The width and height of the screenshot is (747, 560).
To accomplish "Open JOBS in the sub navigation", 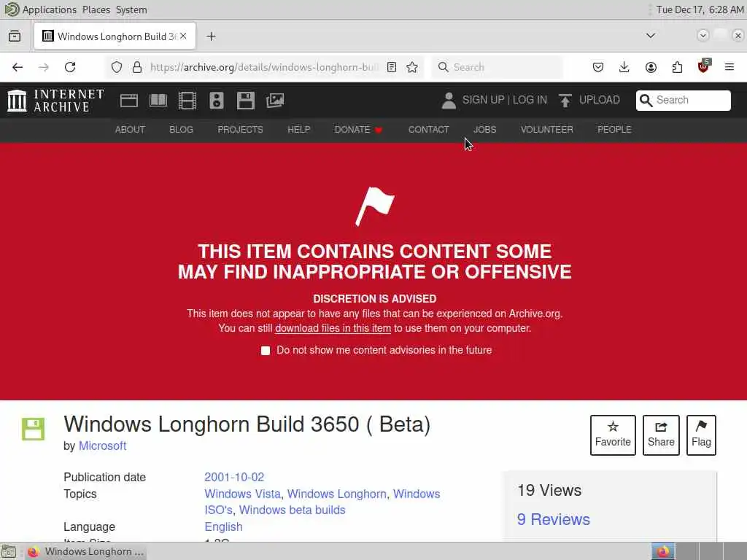I will pos(484,130).
